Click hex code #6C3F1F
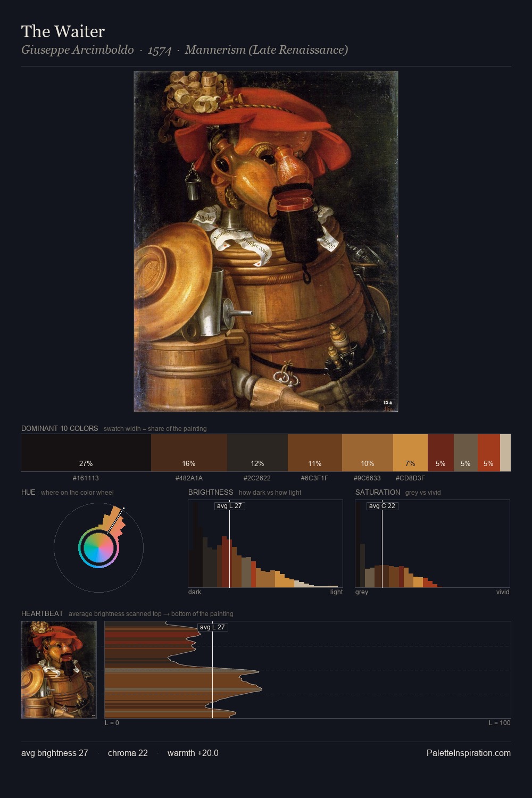This screenshot has width=532, height=798. point(314,478)
